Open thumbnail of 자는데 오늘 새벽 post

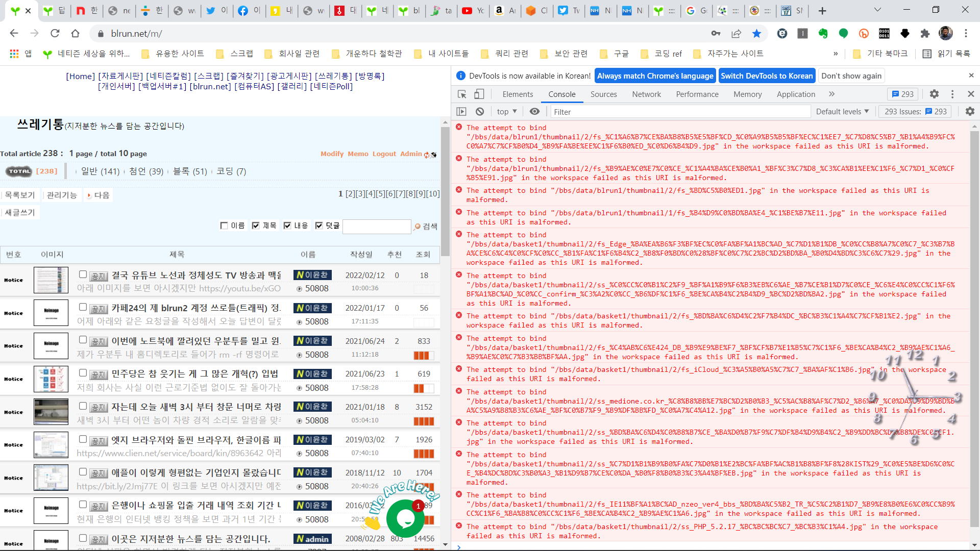click(51, 412)
